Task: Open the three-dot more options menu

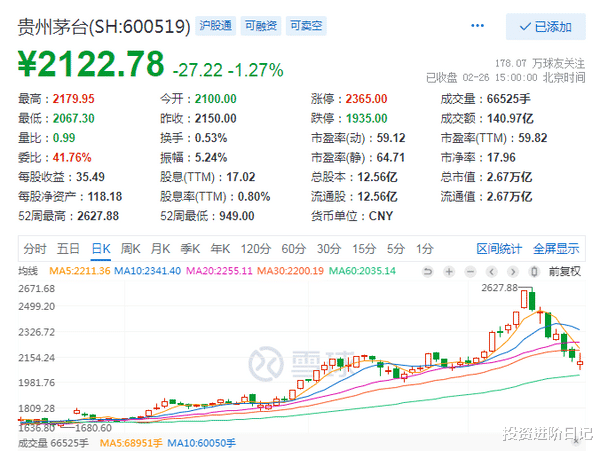Action: (477, 26)
